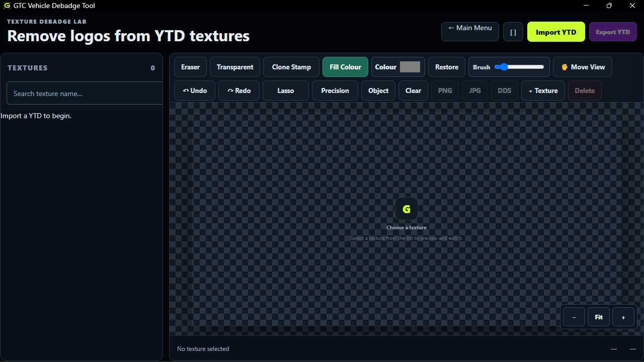Click the 'Import a YTD to begin.' text
This screenshot has height=362, width=644.
click(x=36, y=116)
